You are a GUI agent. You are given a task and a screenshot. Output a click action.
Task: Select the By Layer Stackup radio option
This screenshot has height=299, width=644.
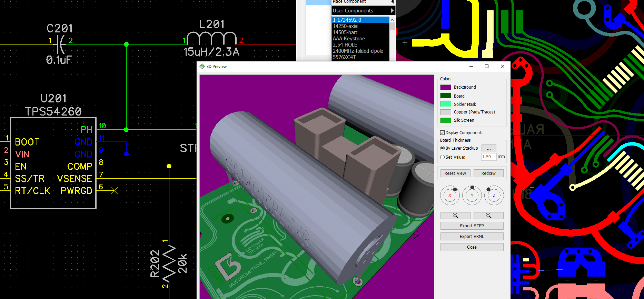pos(442,148)
